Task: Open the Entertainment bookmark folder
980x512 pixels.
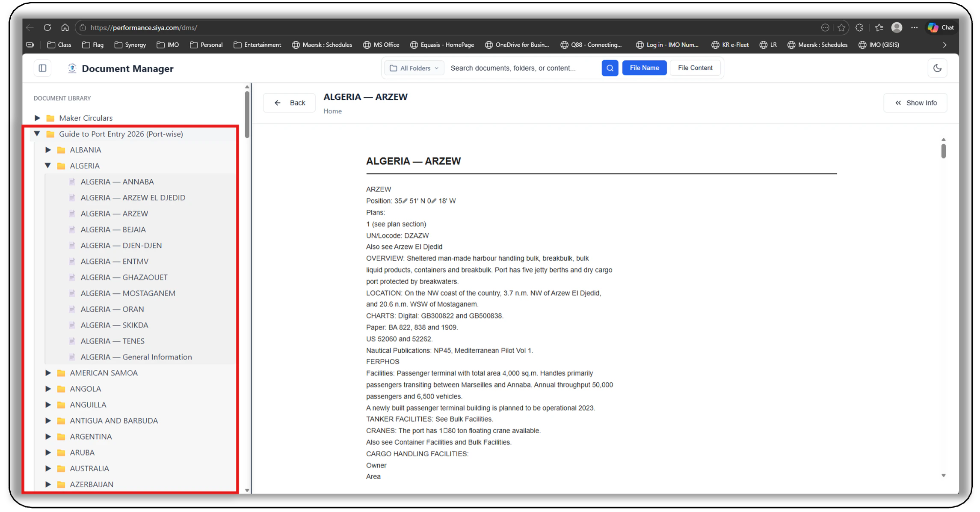Action: click(258, 45)
